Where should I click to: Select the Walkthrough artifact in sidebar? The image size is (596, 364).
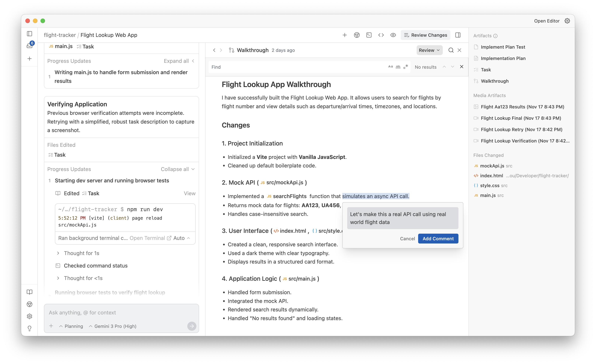tap(494, 81)
